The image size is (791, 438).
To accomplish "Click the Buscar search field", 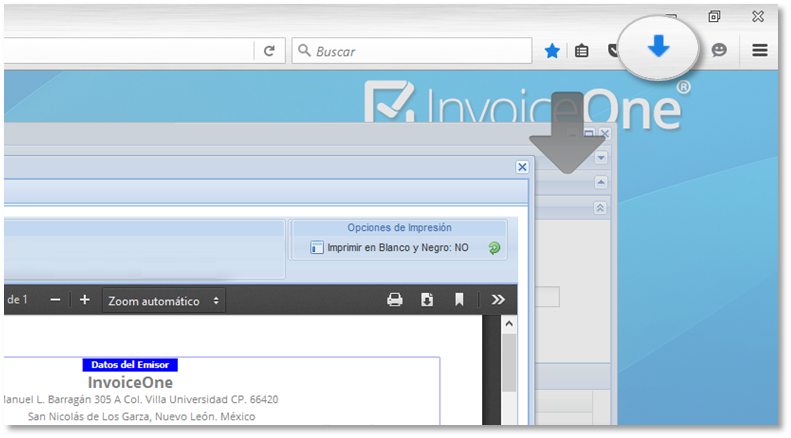I will pos(412,50).
